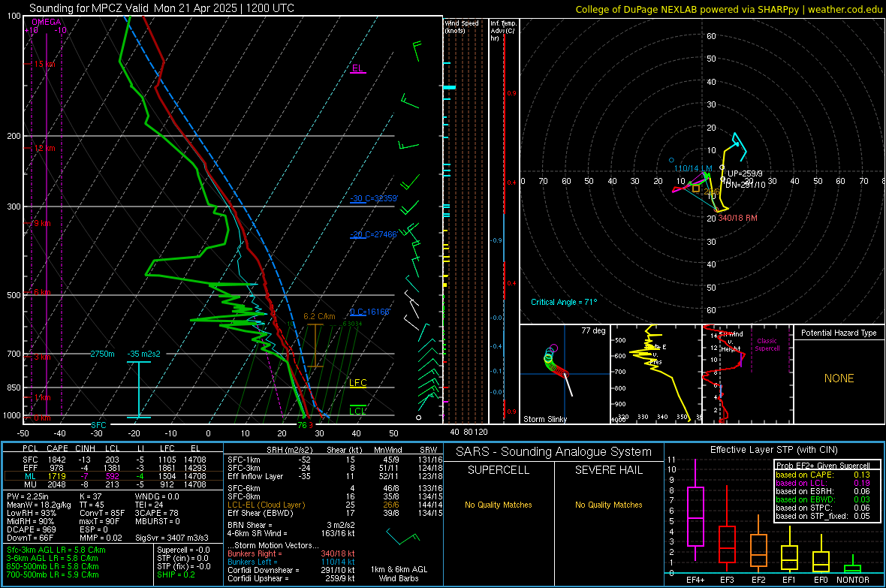Click the sounding title MPCZ Valid text
This screenshot has width=886, height=588.
pyautogui.click(x=161, y=8)
